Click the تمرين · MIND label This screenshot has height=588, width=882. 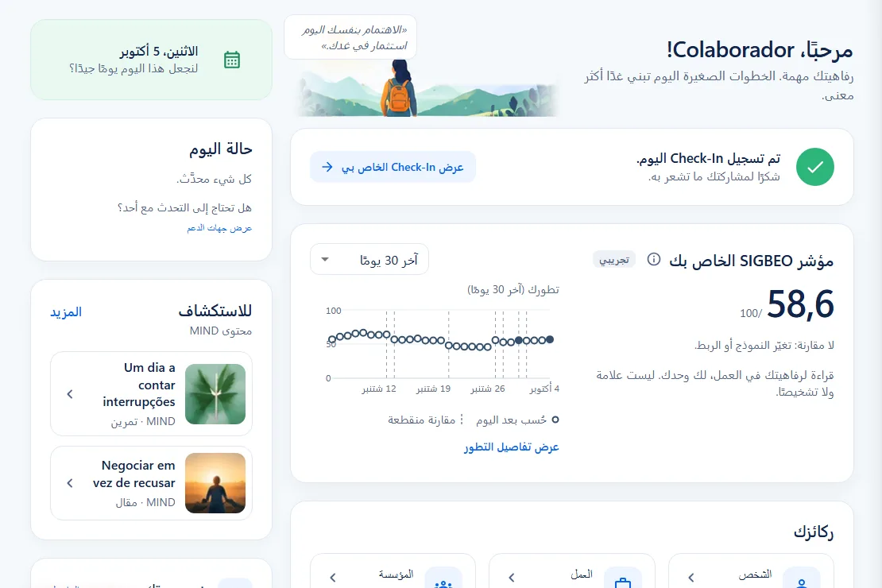click(x=143, y=421)
